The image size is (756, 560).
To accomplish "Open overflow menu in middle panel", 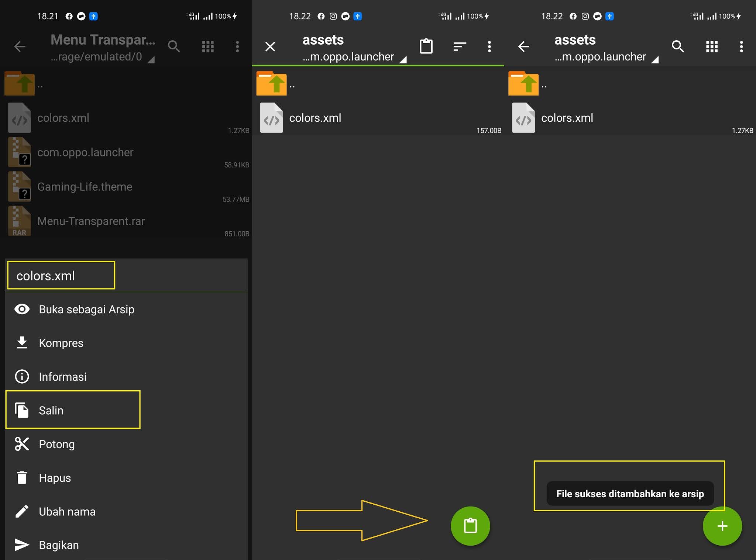I will pyautogui.click(x=489, y=46).
